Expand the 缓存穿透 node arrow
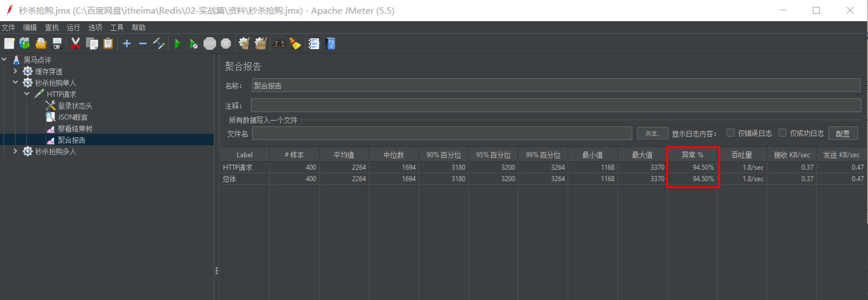Viewport: 868px width, 300px height. [15, 71]
